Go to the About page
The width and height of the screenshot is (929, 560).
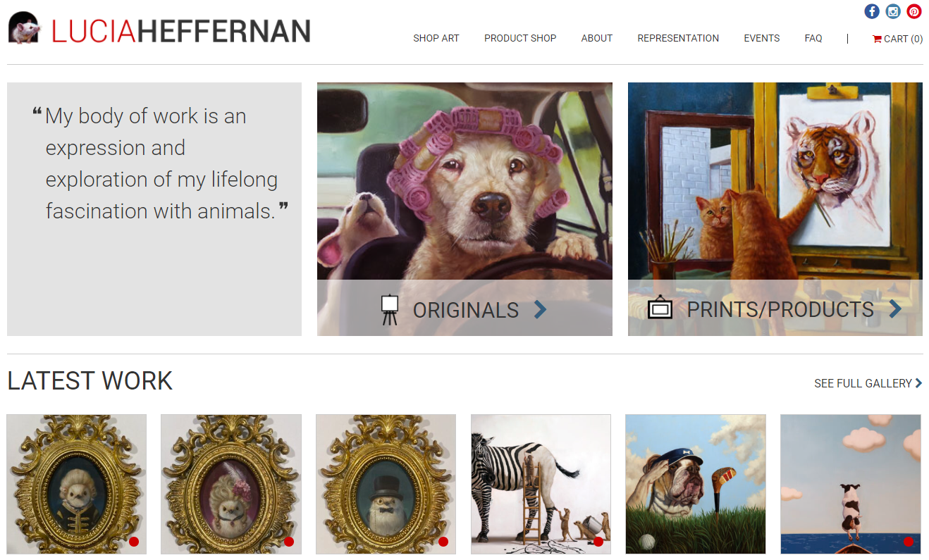pyautogui.click(x=596, y=39)
